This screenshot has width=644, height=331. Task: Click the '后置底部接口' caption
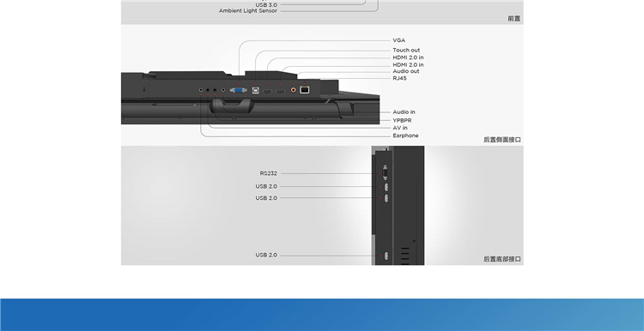502,259
